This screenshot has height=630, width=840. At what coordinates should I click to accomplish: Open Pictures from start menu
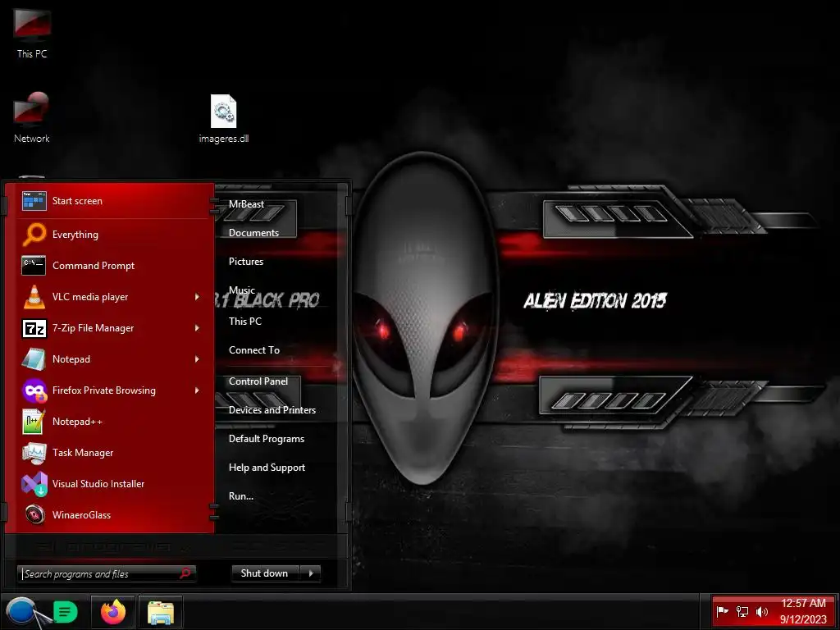point(246,262)
